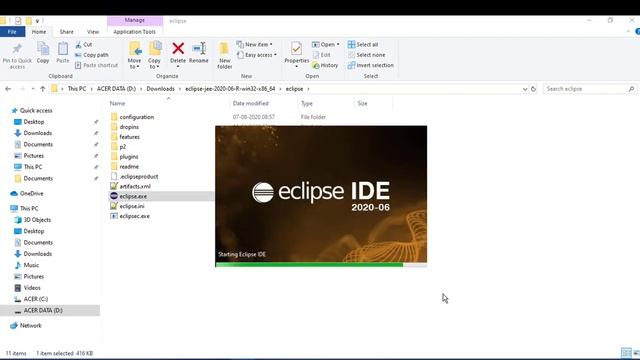Viewport: 640px width, 360px height.
Task: Select artifacts.xml file
Action: click(135, 187)
